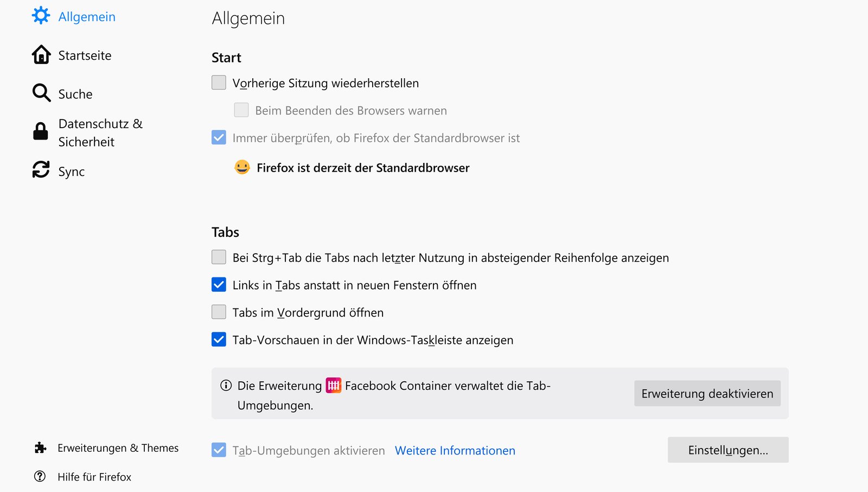Select the magnifying glass icon for Suche
868x492 pixels.
(x=41, y=93)
